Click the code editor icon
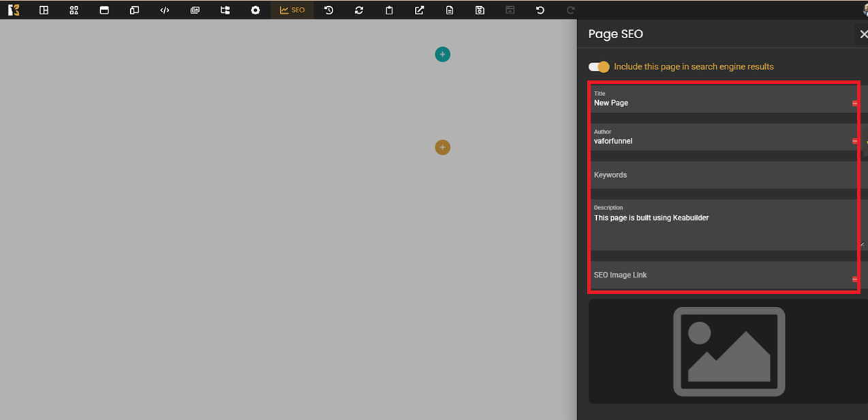This screenshot has width=868, height=420. [164, 10]
